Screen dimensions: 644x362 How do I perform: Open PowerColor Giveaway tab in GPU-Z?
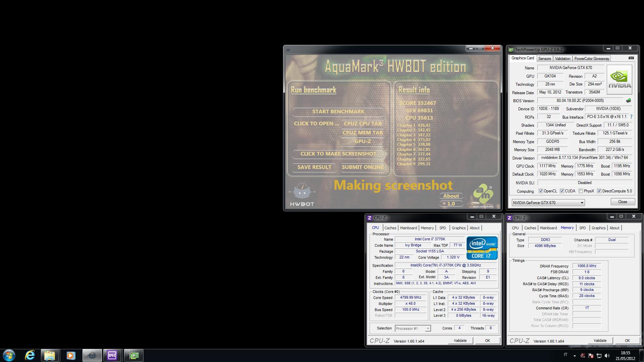(592, 59)
